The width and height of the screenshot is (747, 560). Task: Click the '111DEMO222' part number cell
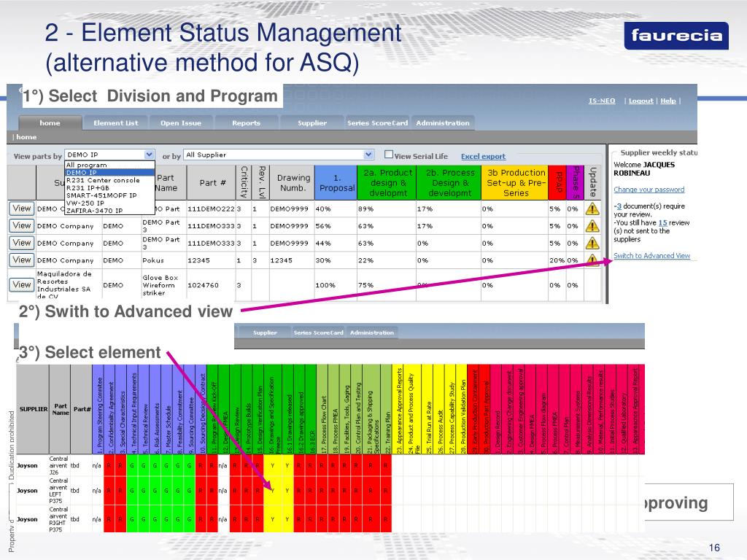click(211, 209)
